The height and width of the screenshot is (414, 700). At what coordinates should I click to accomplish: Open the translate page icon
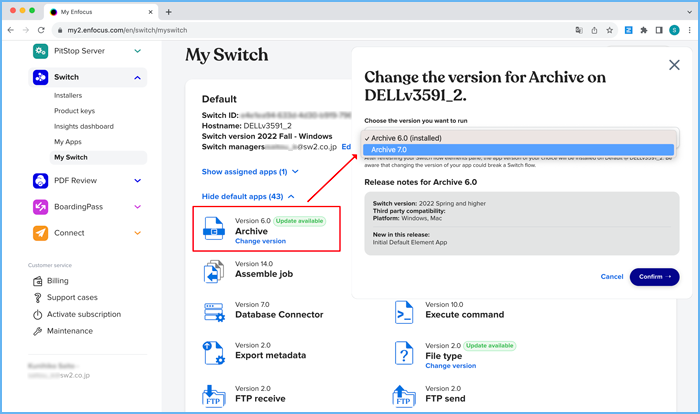pyautogui.click(x=579, y=30)
